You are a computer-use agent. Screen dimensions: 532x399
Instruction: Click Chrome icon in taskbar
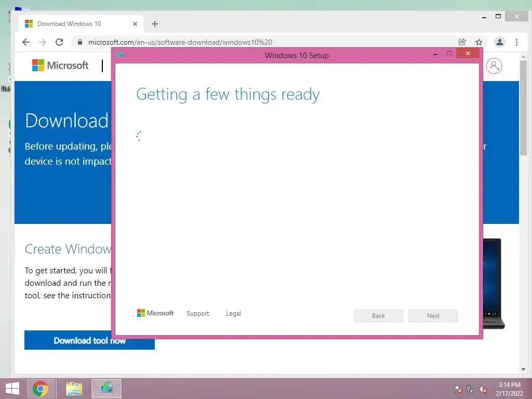click(41, 389)
